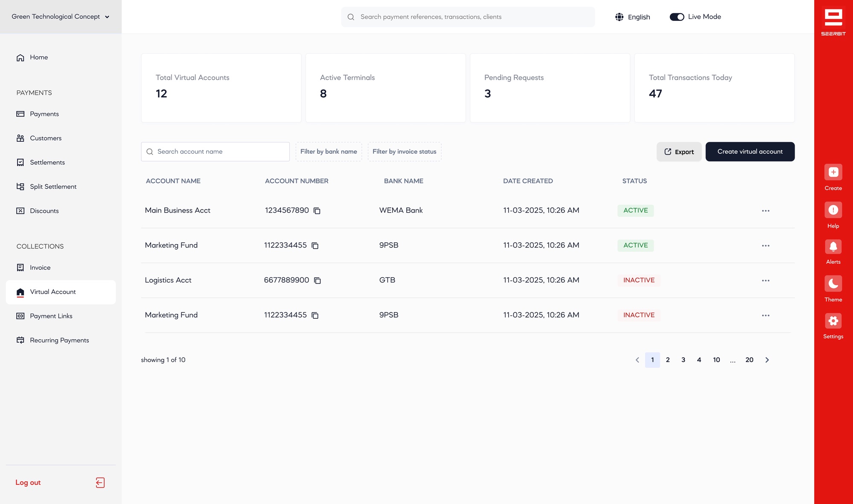This screenshot has width=853, height=504.
Task: Click the Settlements icon in sidebar
Action: (20, 163)
